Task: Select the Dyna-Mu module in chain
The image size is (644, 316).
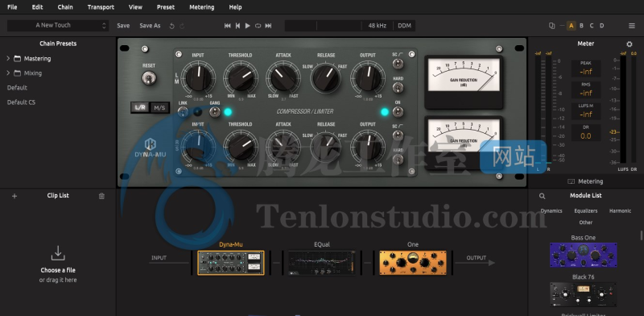Action: 231,263
